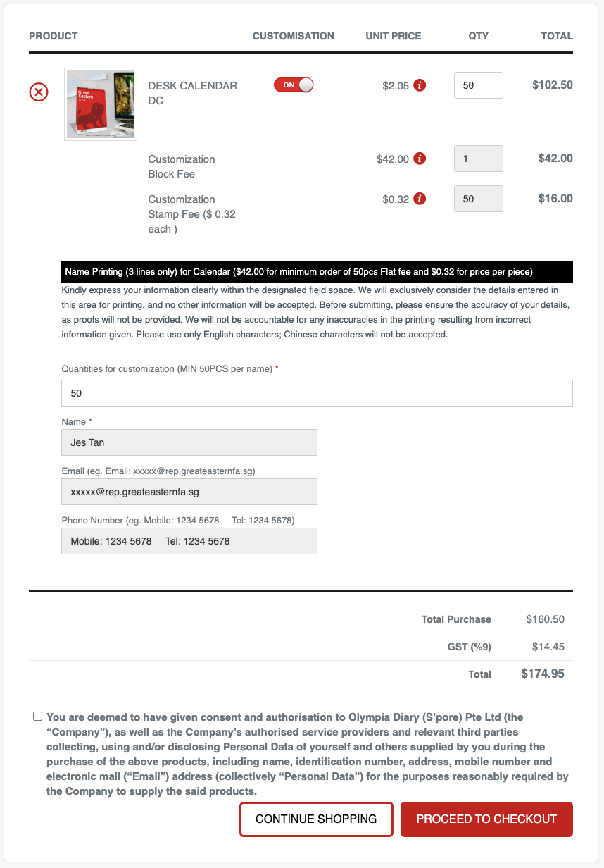Click the Customization Stamp Fee quantity box
Viewport: 604px width, 868px height.
478,199
